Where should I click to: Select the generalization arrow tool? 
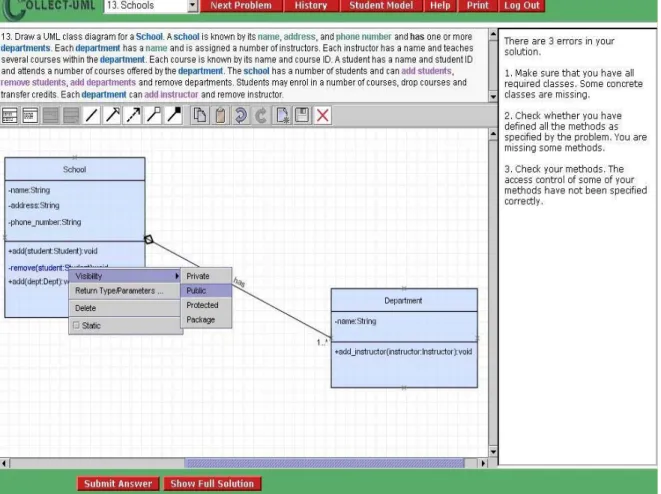(112, 115)
